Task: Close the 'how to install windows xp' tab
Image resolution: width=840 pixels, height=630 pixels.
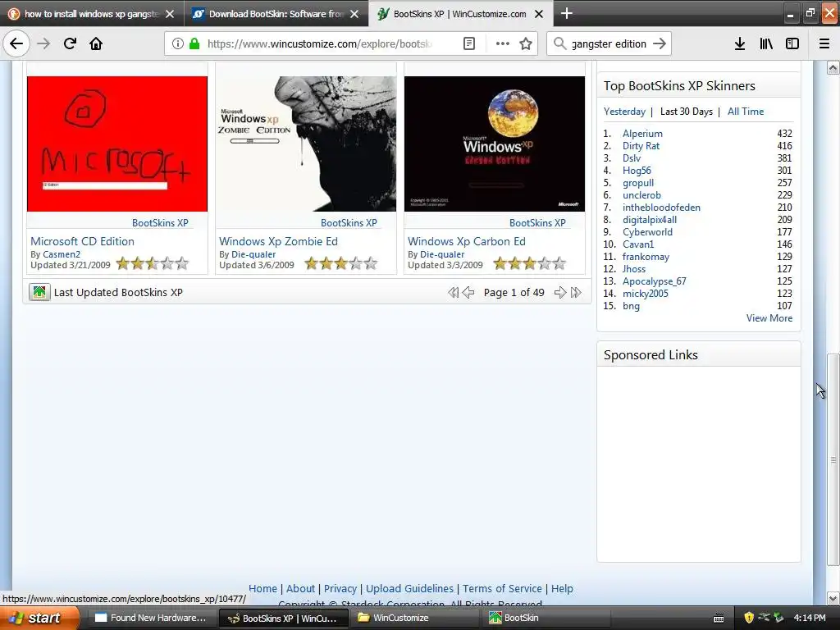Action: [x=170, y=14]
